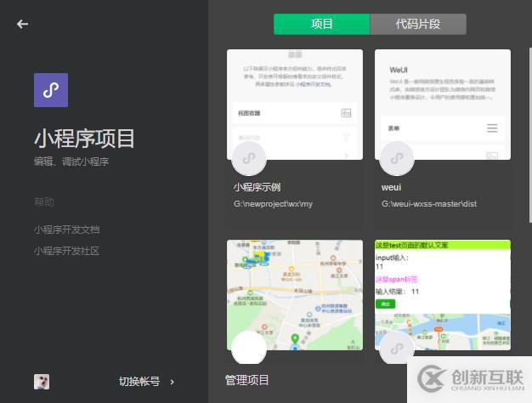Click 切换帐号 to switch accounts
Image resolution: width=532 pixels, height=403 pixels.
[139, 382]
